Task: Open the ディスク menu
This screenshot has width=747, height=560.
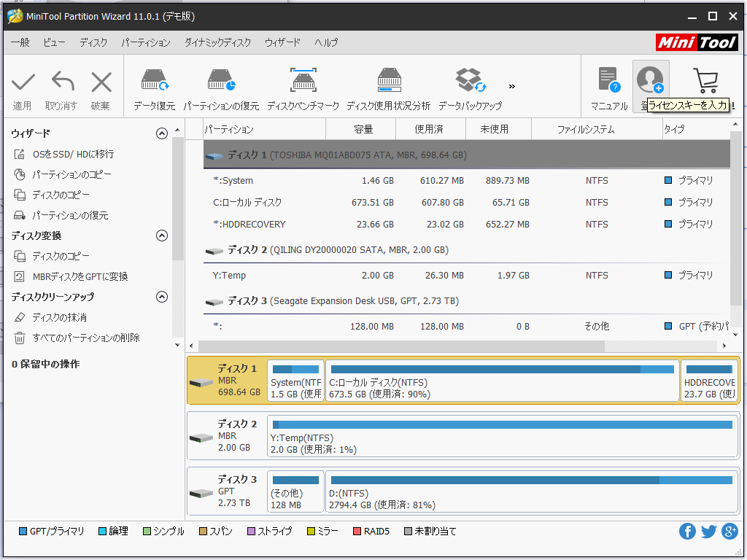Action: (93, 42)
